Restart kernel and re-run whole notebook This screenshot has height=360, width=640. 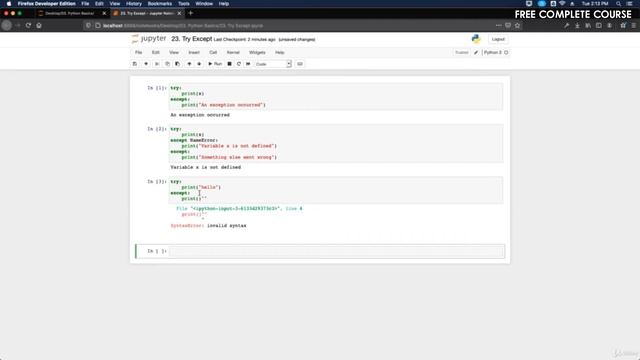click(248, 64)
